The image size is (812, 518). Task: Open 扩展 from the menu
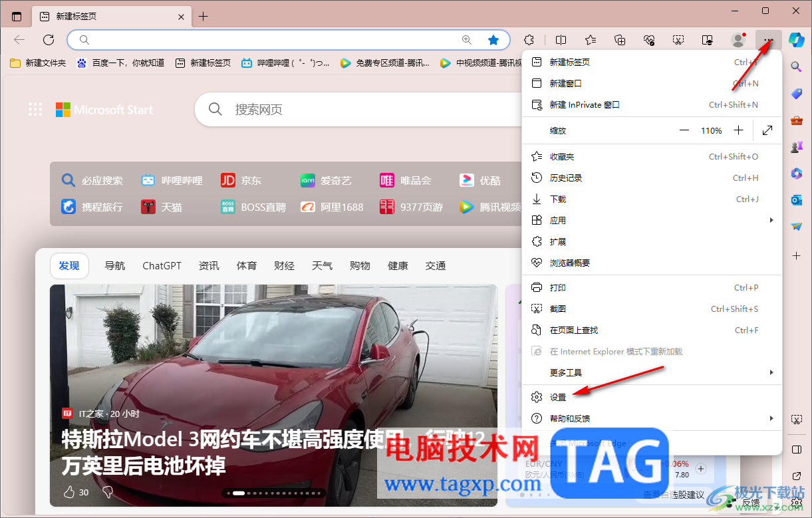(652, 241)
